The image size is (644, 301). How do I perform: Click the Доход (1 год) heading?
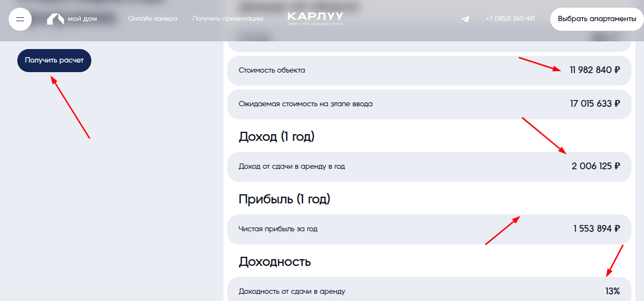(276, 137)
